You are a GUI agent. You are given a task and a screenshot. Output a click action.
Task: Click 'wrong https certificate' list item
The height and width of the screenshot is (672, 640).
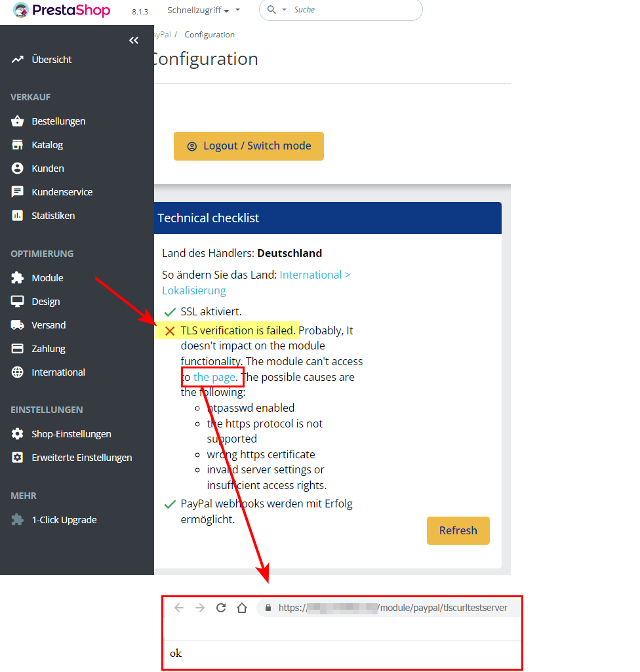click(x=260, y=454)
